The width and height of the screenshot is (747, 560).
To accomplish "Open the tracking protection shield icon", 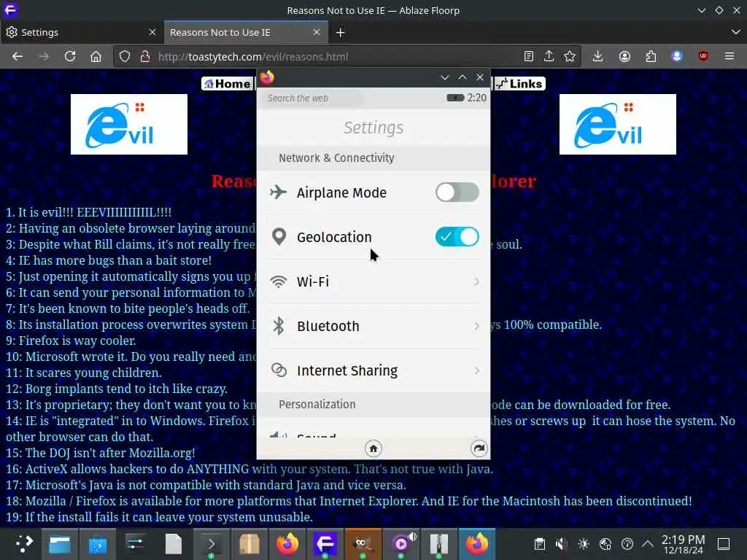I will 124,57.
